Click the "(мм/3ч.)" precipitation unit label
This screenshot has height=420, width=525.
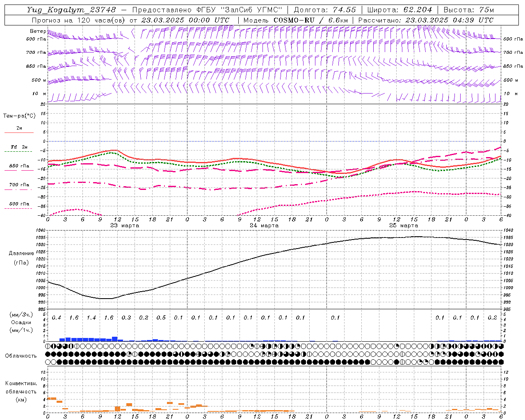(21, 315)
